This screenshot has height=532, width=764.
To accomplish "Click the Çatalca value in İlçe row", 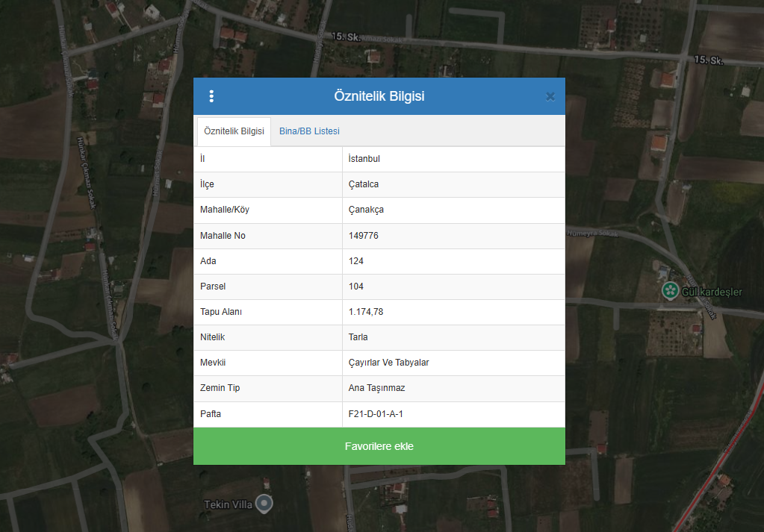I will pos(364,184).
